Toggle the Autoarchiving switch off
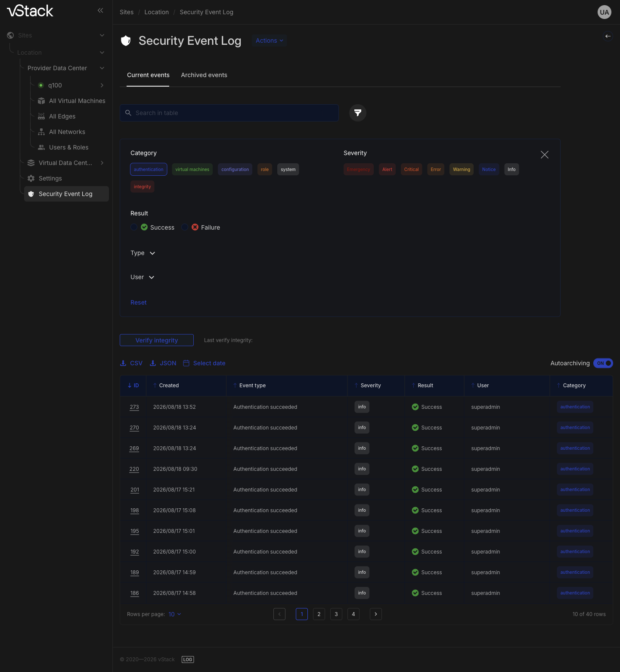 (x=603, y=363)
